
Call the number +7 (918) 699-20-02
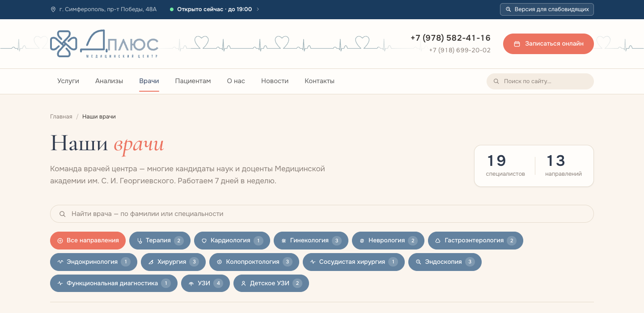point(460,50)
